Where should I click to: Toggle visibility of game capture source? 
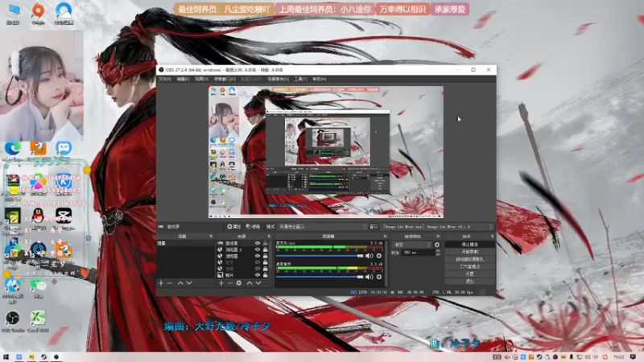pos(257,244)
